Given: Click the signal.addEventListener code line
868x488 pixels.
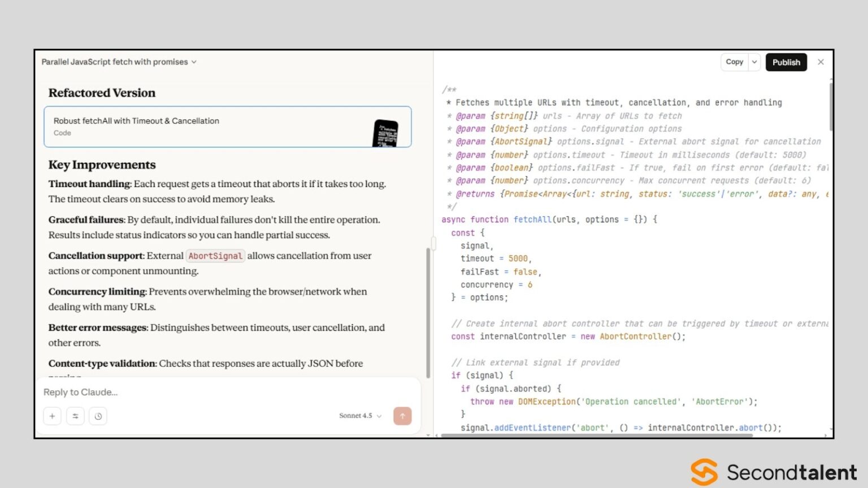Looking at the screenshot, I should pyautogui.click(x=621, y=428).
